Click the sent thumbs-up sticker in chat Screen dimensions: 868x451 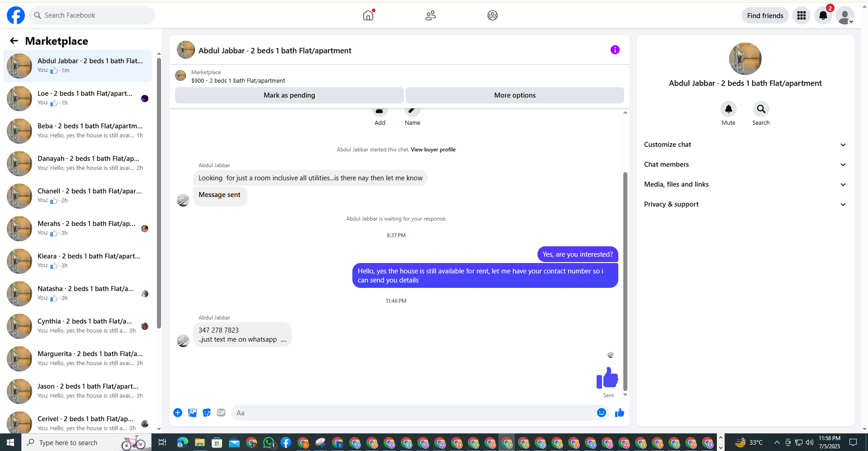pyautogui.click(x=607, y=378)
